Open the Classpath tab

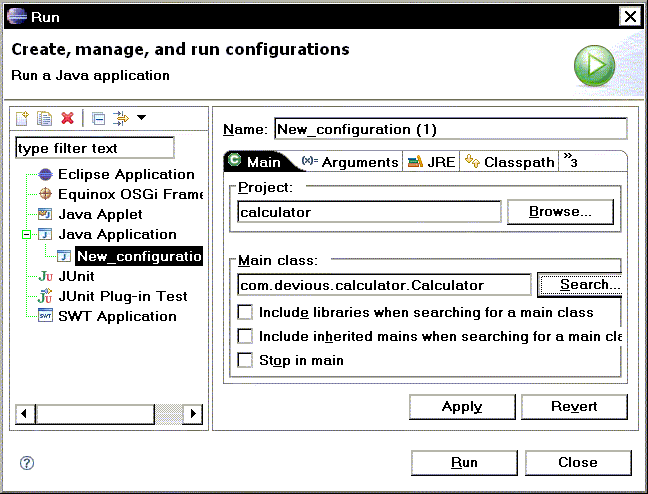tap(510, 162)
